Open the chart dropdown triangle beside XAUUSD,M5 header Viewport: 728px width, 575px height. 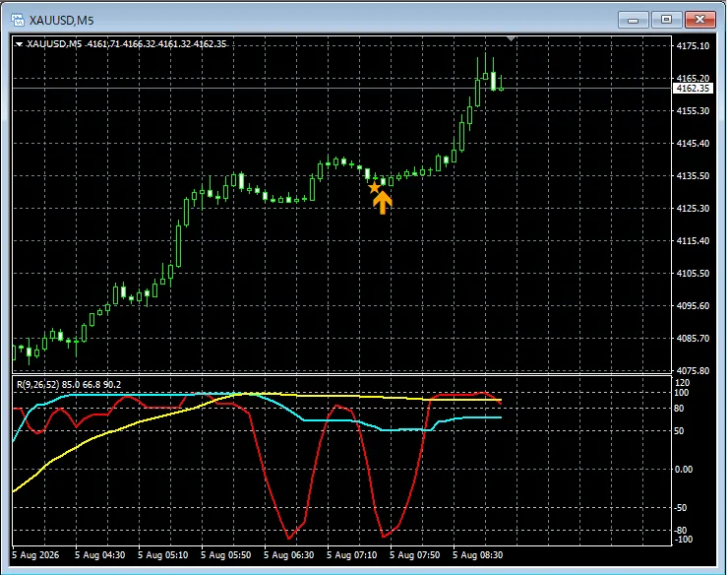pyautogui.click(x=19, y=44)
